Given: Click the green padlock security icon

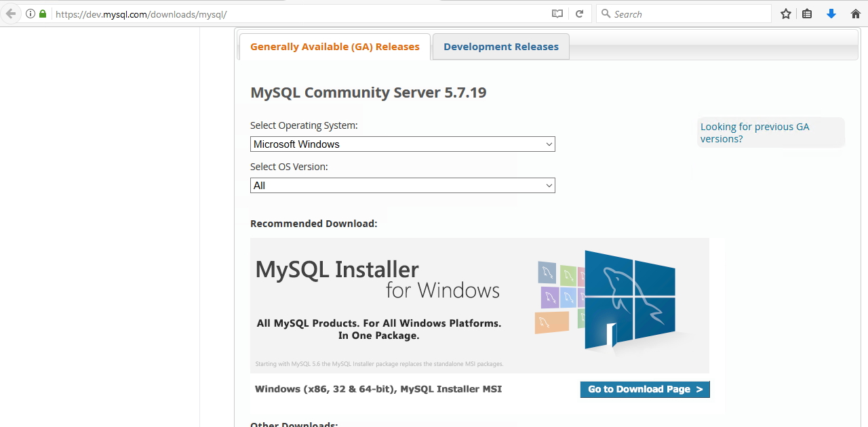Looking at the screenshot, I should coord(43,14).
